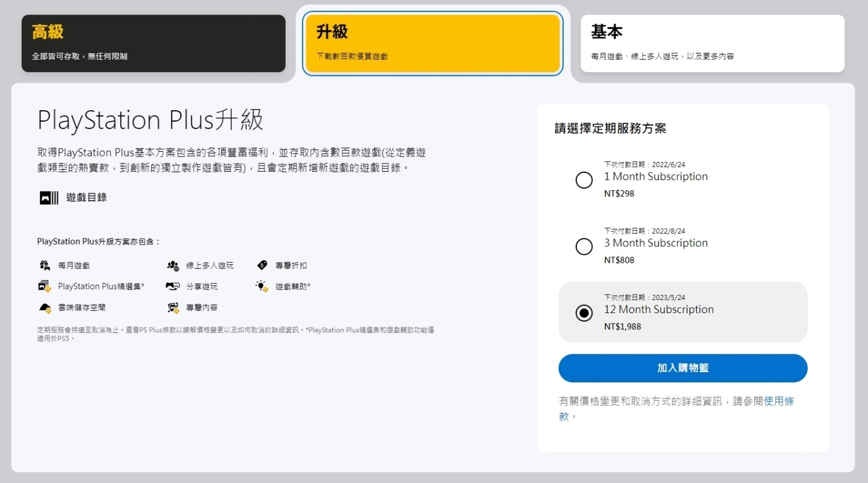The width and height of the screenshot is (868, 483).
Task: Click the 線上多人遊玩 online multiplayer icon
Action: (172, 265)
